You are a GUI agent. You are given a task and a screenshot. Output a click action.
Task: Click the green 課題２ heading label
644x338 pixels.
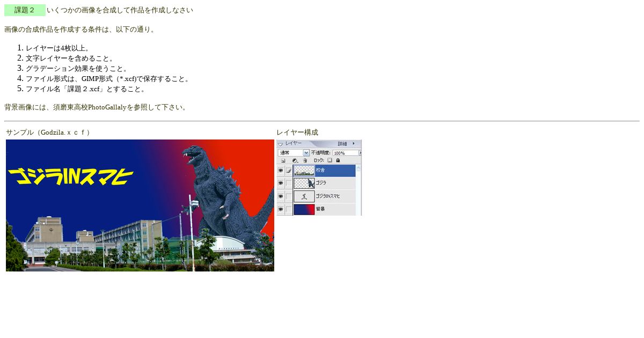[x=25, y=10]
